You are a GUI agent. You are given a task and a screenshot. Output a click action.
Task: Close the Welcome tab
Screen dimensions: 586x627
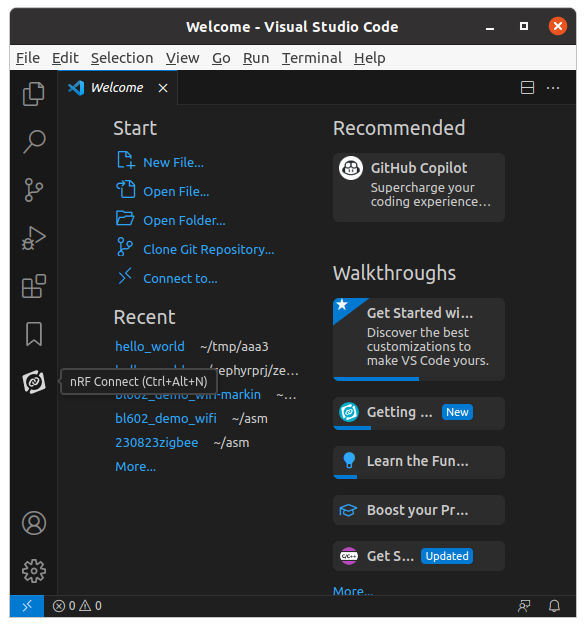(x=163, y=88)
